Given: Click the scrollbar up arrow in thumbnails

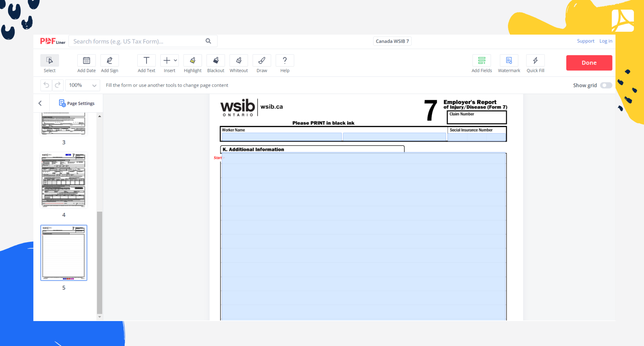Looking at the screenshot, I should [x=99, y=116].
